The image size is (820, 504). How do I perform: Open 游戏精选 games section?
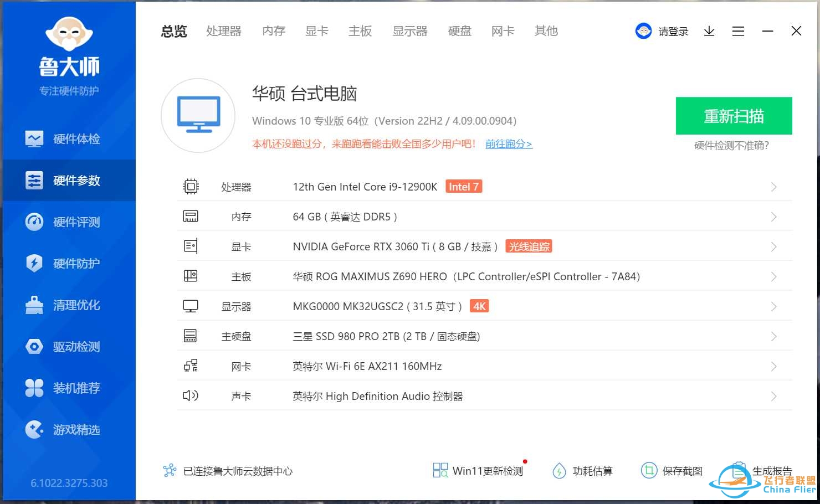tap(69, 430)
